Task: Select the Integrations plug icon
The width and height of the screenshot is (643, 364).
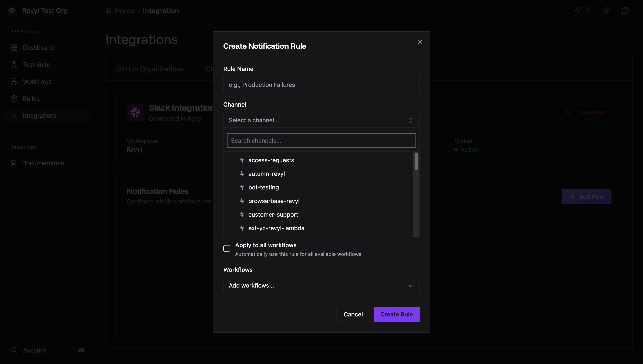Action: pos(14,116)
